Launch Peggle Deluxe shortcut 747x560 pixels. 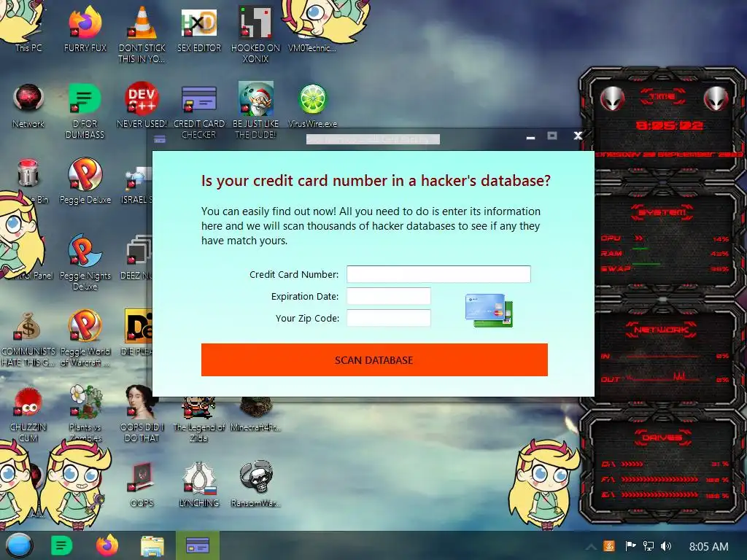click(x=85, y=180)
